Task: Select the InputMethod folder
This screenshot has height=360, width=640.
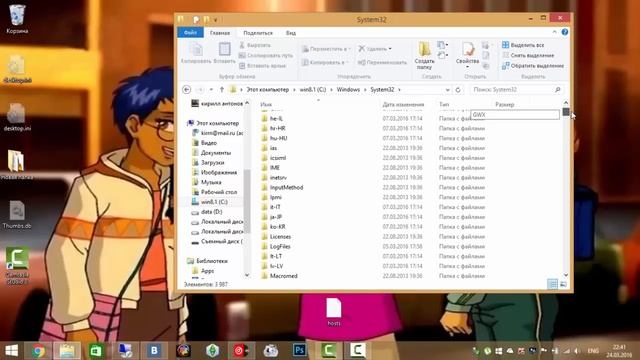Action: (287, 187)
